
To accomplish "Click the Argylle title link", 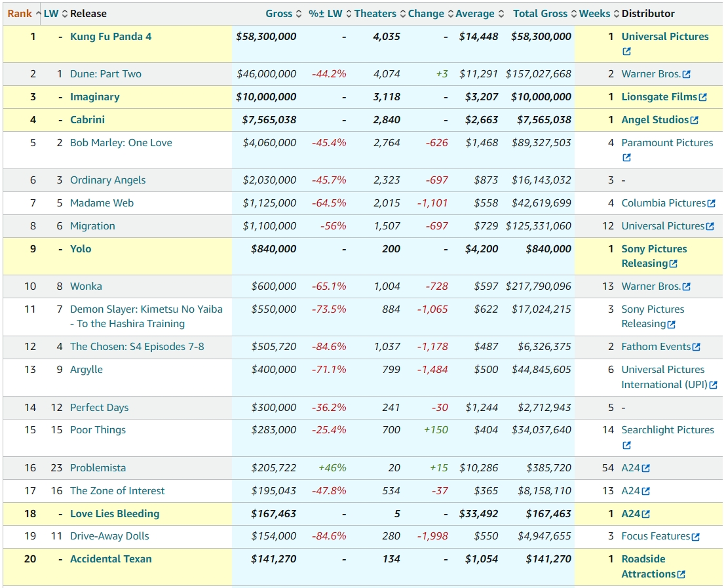I will point(86,370).
